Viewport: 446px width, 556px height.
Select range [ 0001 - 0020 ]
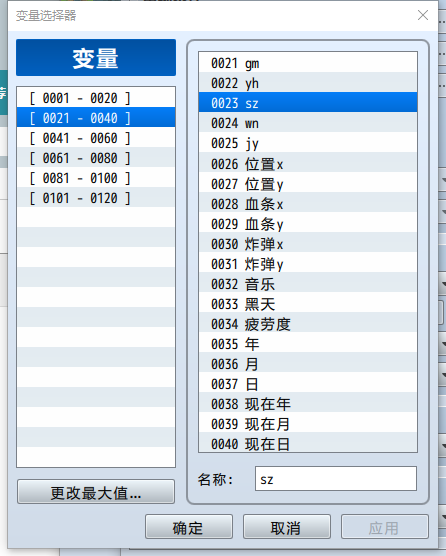point(96,98)
